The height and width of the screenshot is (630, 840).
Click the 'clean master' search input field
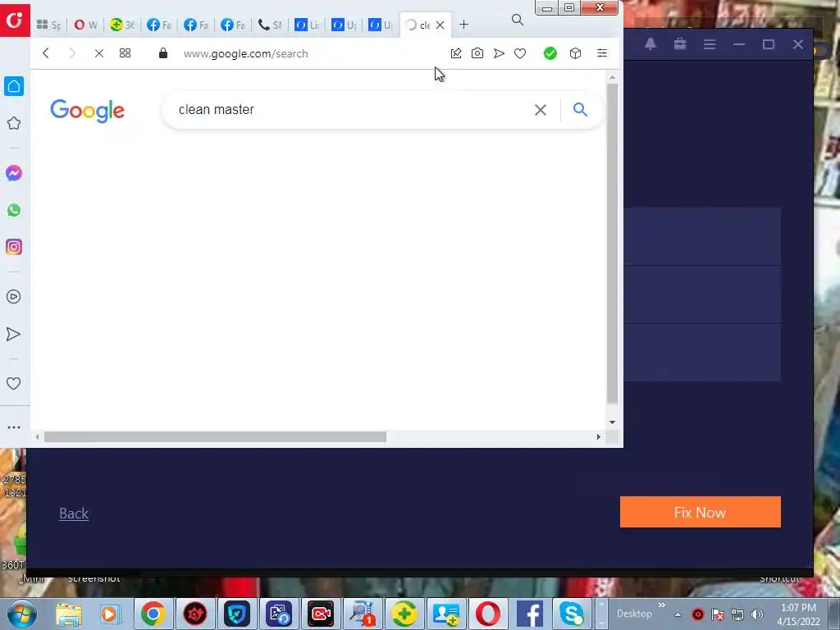click(x=351, y=110)
